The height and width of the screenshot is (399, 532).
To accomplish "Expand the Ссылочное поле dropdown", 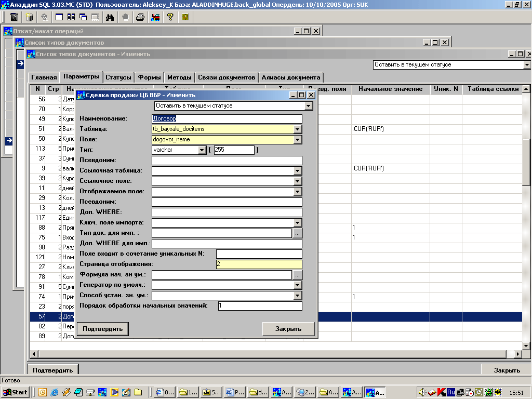I will coord(298,181).
